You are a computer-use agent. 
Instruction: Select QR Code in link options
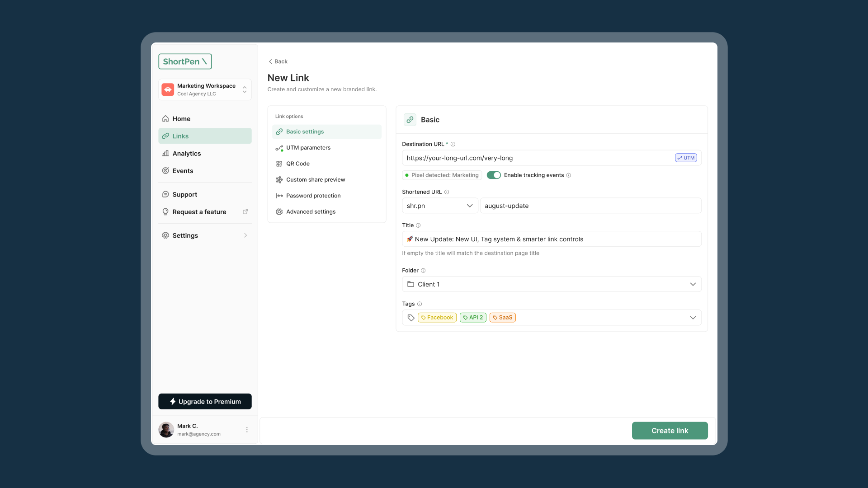coord(298,164)
